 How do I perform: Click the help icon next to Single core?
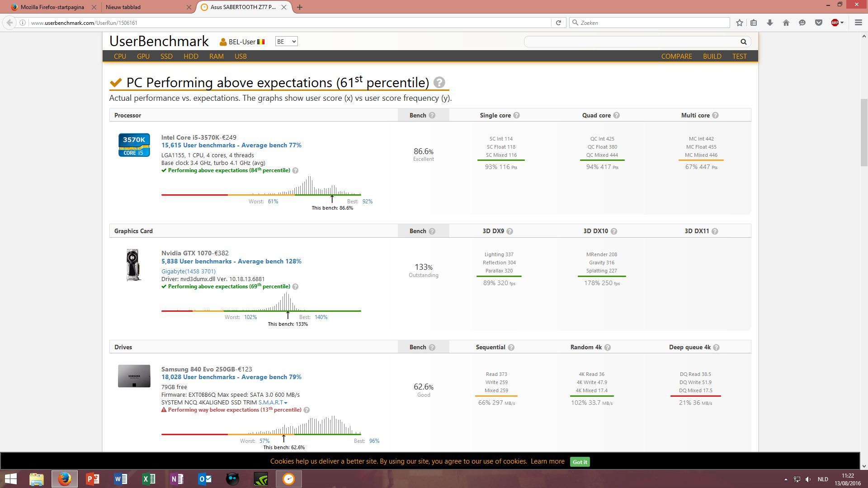coord(517,115)
